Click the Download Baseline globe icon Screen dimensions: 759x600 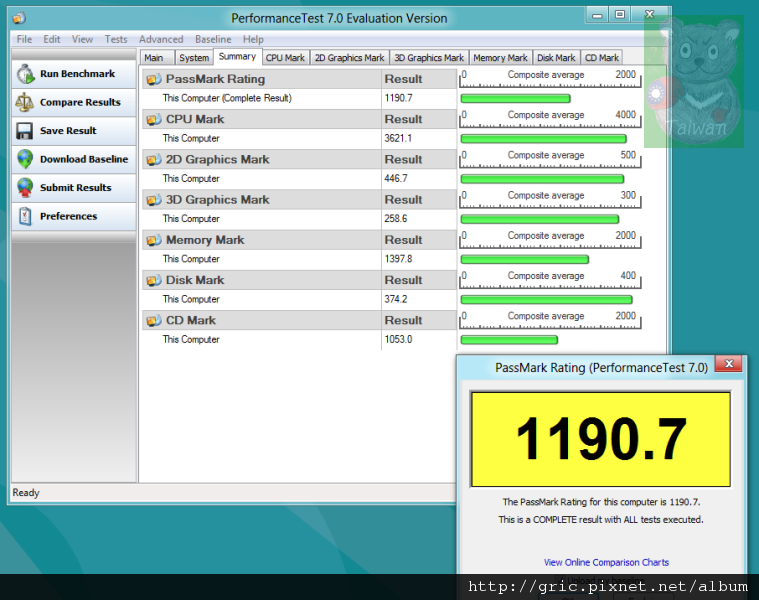click(25, 159)
